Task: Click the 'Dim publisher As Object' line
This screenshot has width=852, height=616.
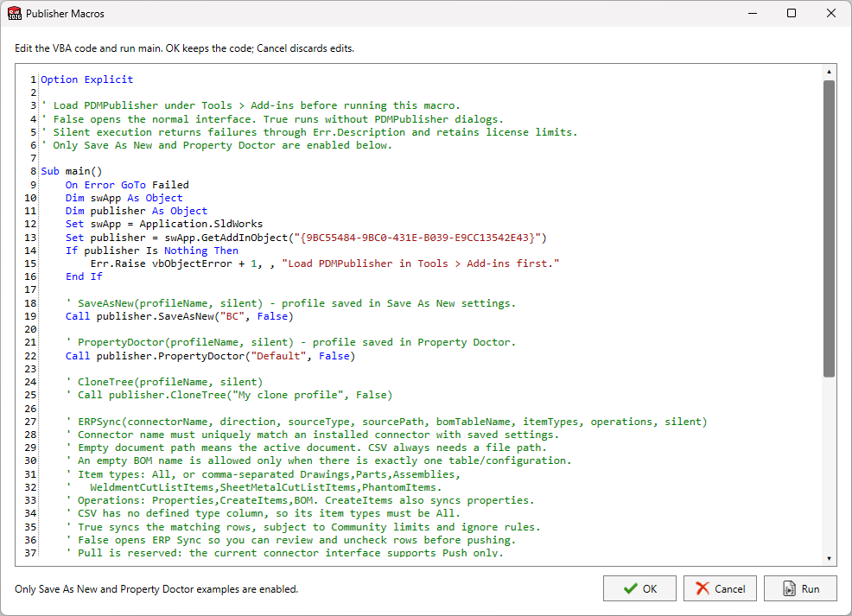Action: (x=137, y=211)
